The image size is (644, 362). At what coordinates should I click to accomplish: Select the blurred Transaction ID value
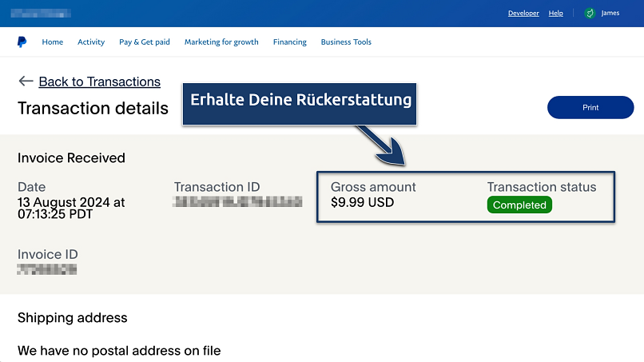(238, 201)
